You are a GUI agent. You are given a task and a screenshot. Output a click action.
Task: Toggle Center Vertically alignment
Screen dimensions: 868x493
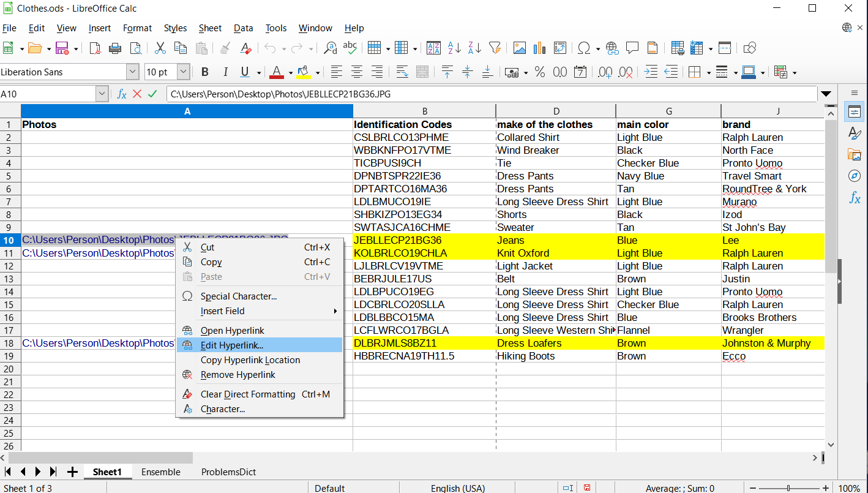468,72
